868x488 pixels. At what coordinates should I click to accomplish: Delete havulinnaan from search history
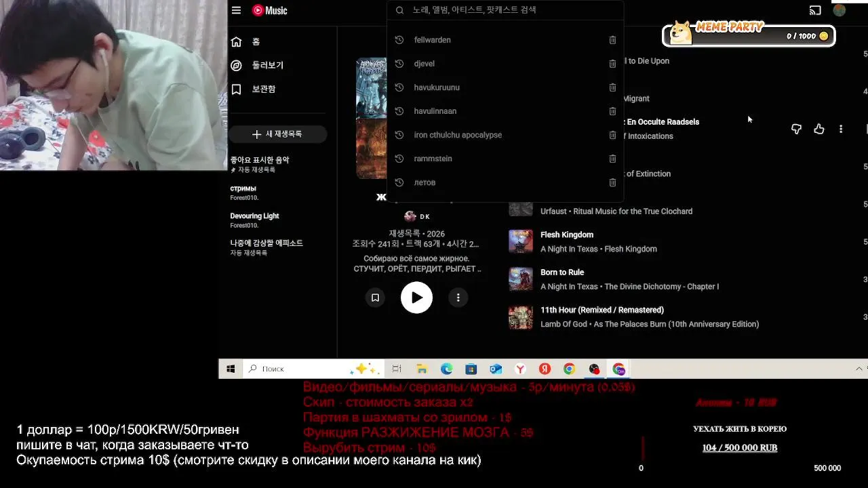click(x=612, y=111)
